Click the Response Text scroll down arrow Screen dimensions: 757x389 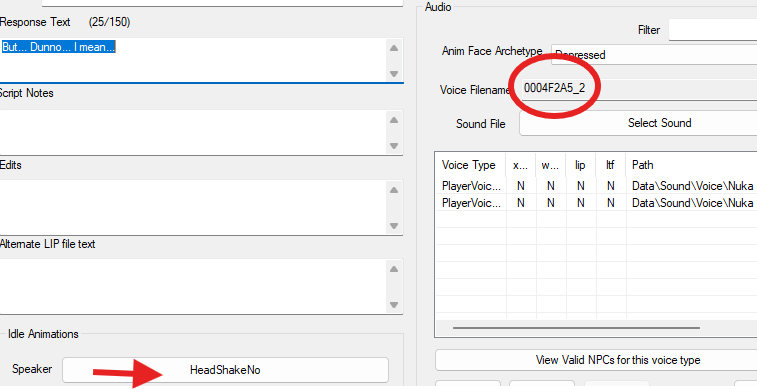(394, 74)
